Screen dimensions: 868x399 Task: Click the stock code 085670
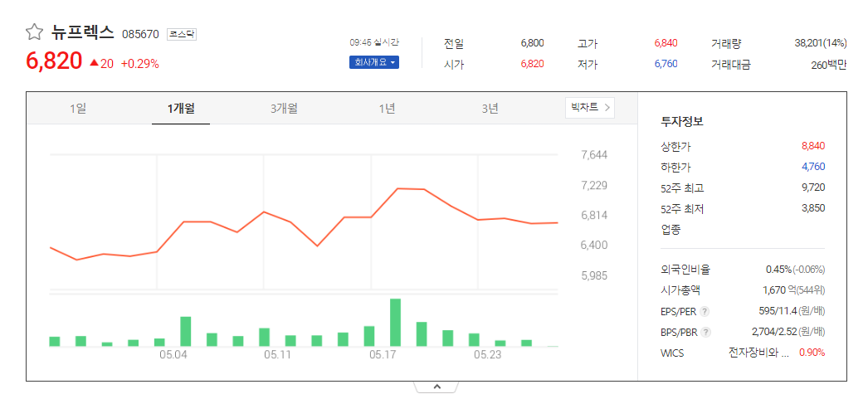(140, 34)
